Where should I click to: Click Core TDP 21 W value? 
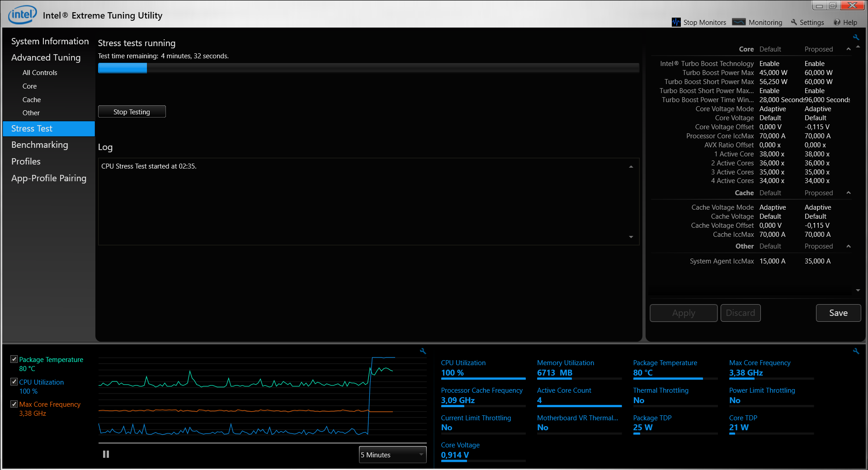click(739, 428)
